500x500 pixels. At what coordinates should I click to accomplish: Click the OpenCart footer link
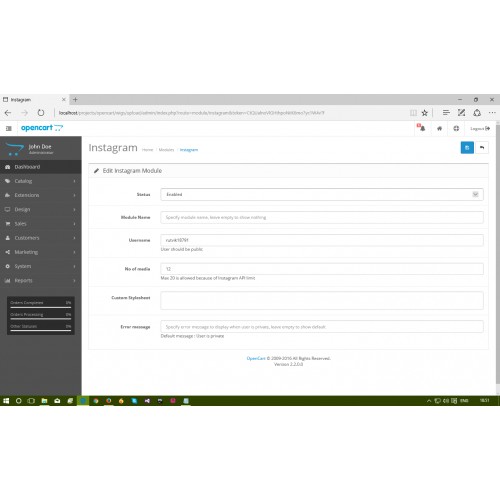pos(256,358)
